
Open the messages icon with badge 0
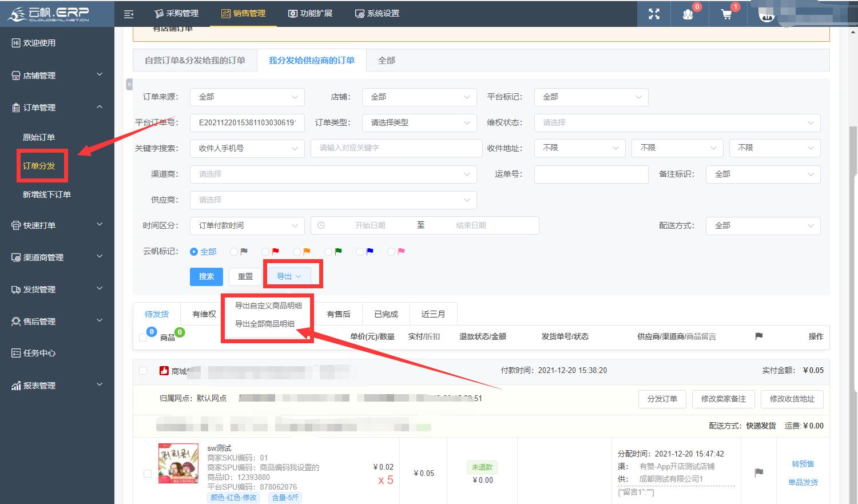coord(688,14)
